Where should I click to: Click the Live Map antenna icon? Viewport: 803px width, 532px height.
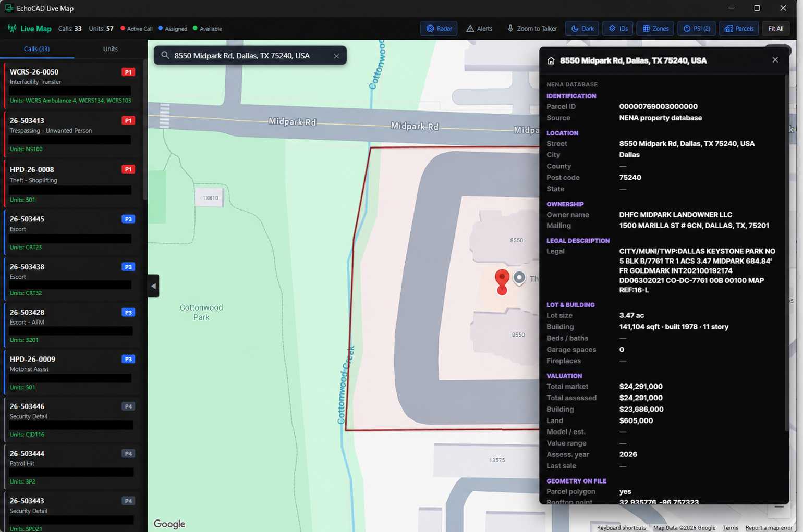(12, 29)
